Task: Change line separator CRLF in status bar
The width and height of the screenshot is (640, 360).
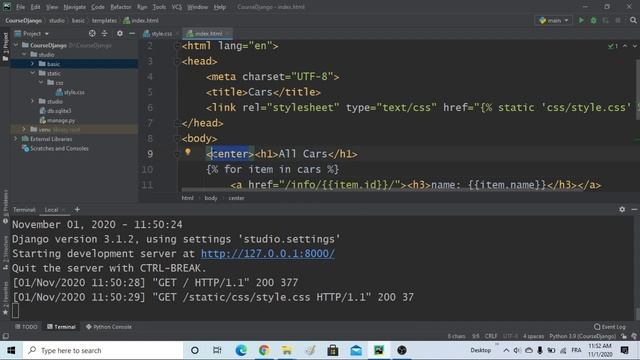Action: point(491,336)
